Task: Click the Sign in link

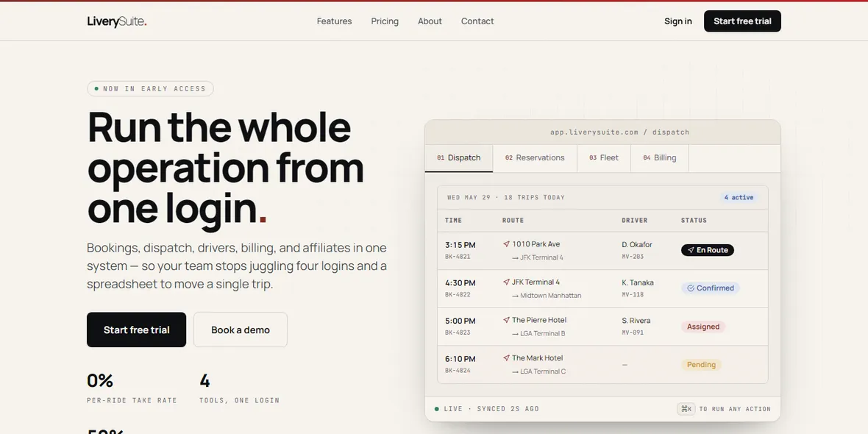Action: pos(678,21)
